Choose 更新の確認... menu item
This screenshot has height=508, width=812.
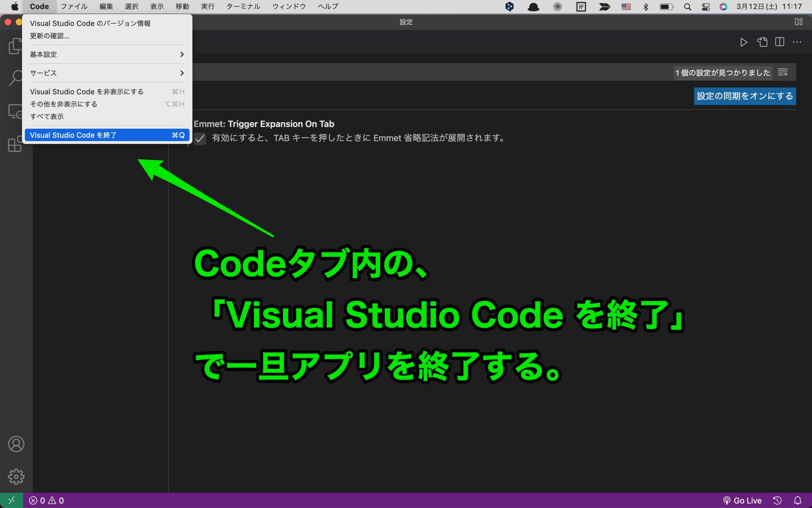[107, 36]
